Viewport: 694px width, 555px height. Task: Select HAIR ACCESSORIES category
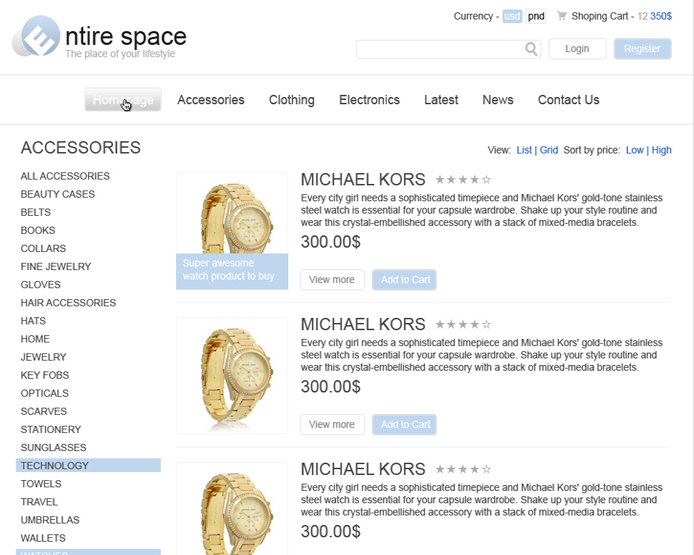68,303
